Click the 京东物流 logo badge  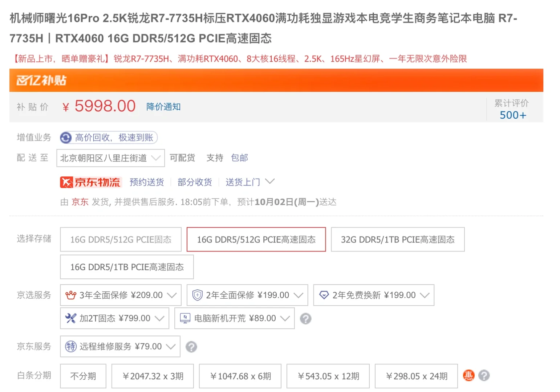(90, 182)
